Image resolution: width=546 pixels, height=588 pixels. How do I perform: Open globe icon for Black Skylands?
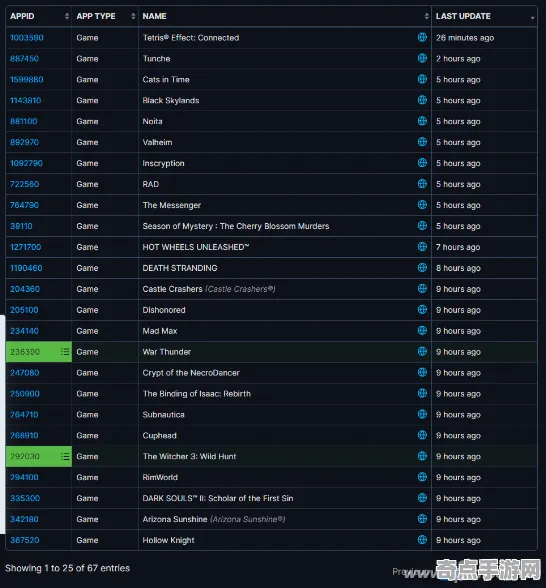click(422, 100)
